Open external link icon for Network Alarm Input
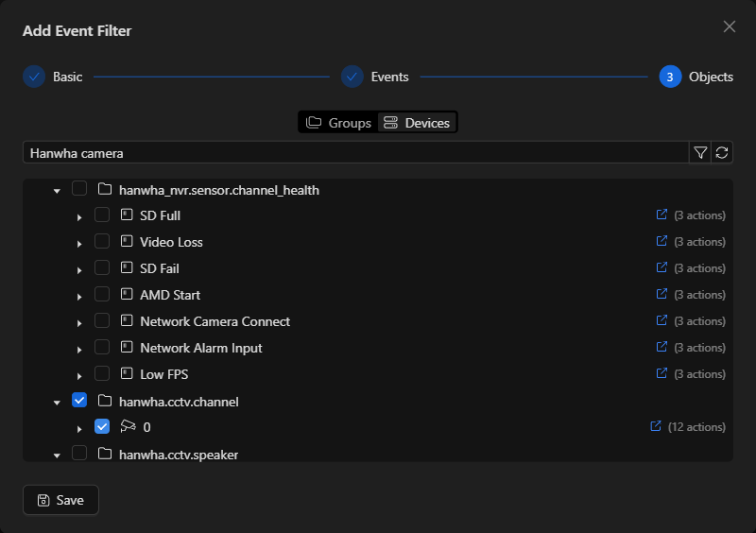The image size is (756, 533). click(x=661, y=347)
